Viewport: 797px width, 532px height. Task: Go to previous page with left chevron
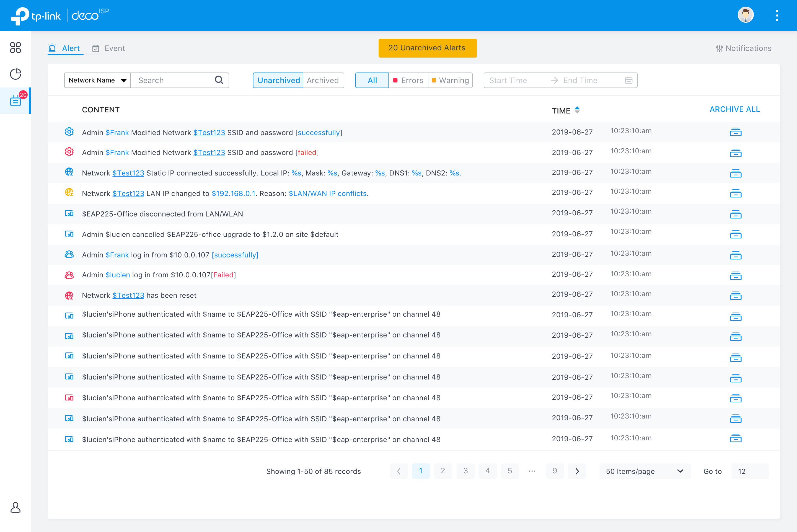pos(398,471)
